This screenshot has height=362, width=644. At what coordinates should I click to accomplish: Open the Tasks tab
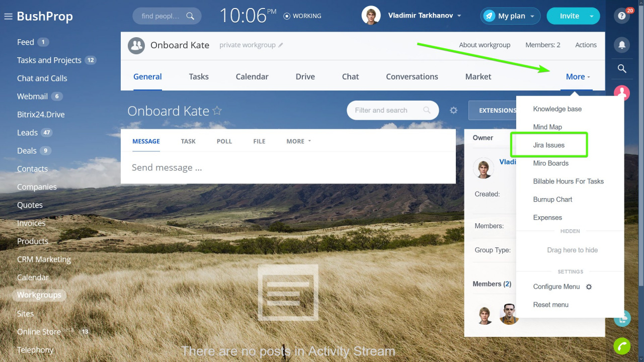(199, 77)
